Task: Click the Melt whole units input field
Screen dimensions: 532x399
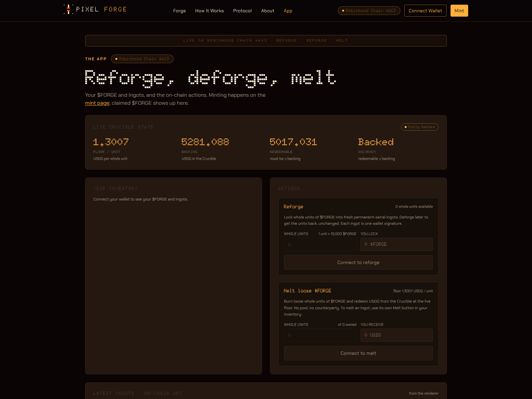Action: point(320,335)
